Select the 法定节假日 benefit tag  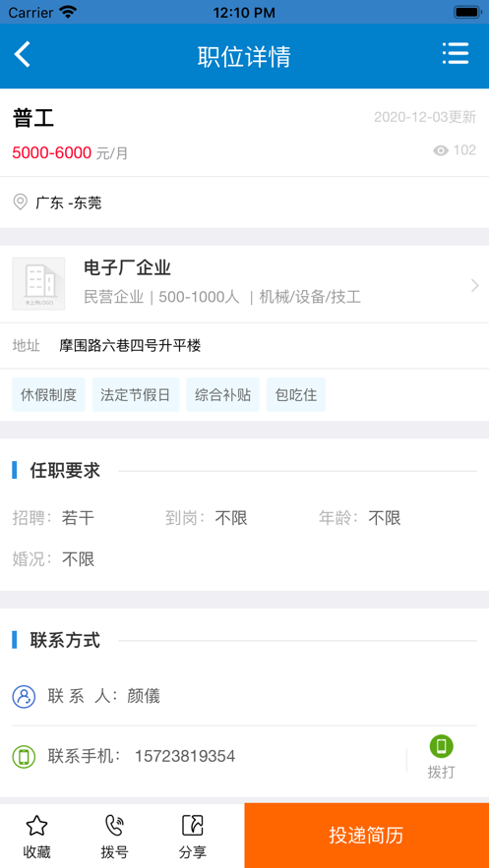tap(136, 395)
